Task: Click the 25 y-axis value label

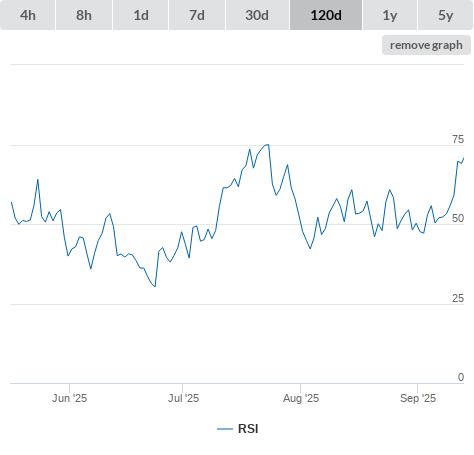Action: click(458, 298)
